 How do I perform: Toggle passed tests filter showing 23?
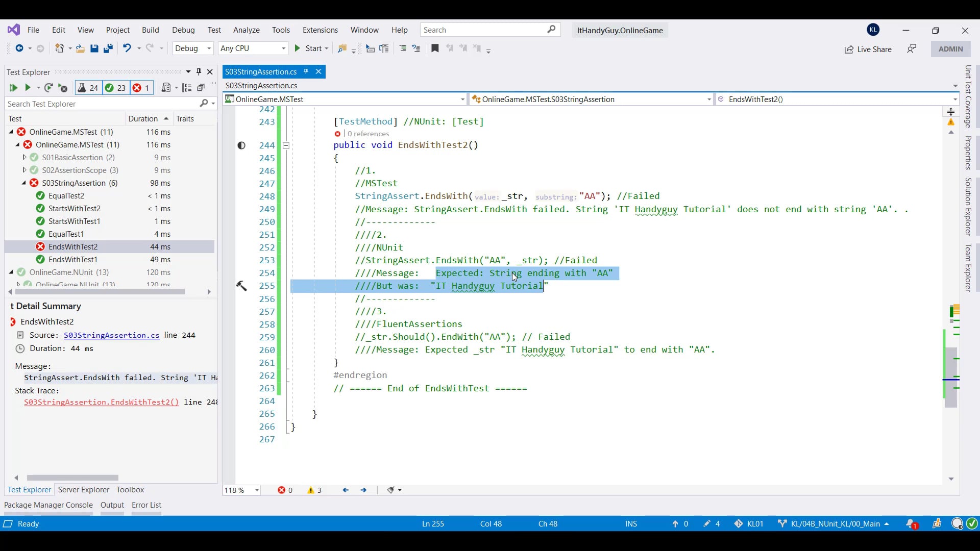point(115,88)
